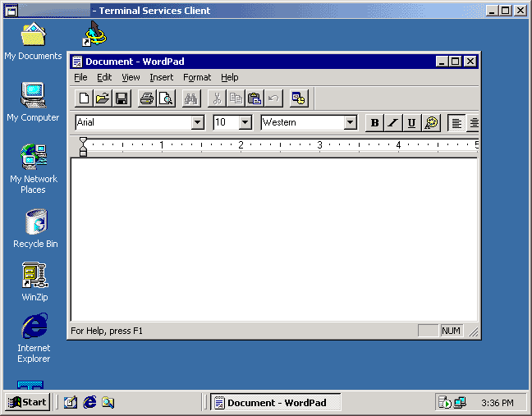Click the Cut scissors icon
Image resolution: width=532 pixels, height=416 pixels.
(217, 98)
